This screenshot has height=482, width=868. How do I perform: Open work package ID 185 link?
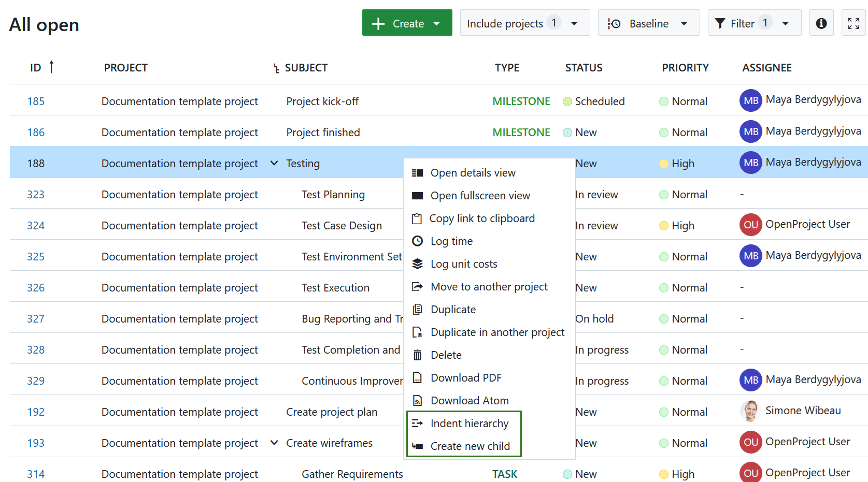click(36, 101)
